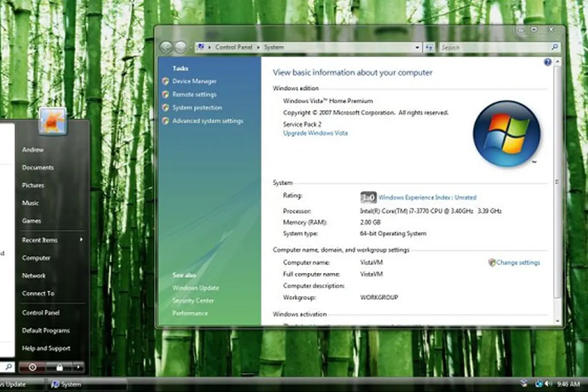588x392 pixels.
Task: Open System protection link
Action: 197,108
